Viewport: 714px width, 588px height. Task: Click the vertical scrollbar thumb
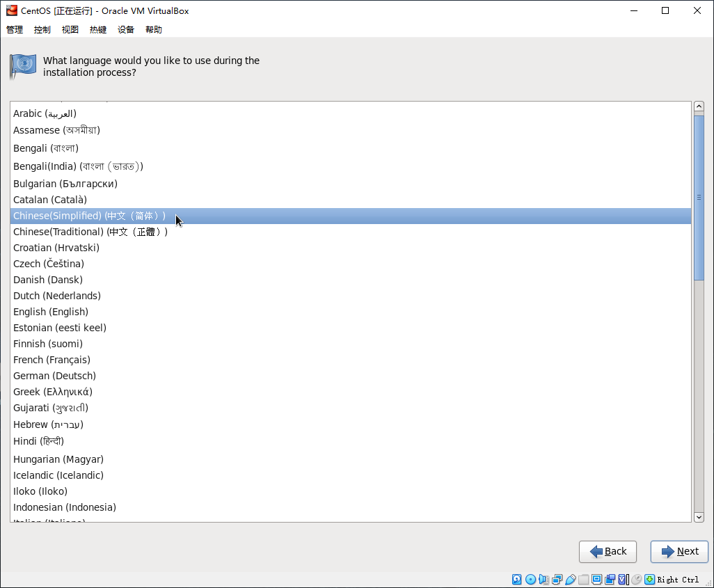click(x=699, y=198)
